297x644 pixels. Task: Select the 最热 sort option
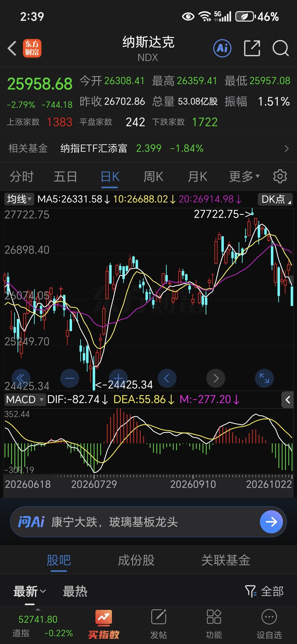click(75, 591)
